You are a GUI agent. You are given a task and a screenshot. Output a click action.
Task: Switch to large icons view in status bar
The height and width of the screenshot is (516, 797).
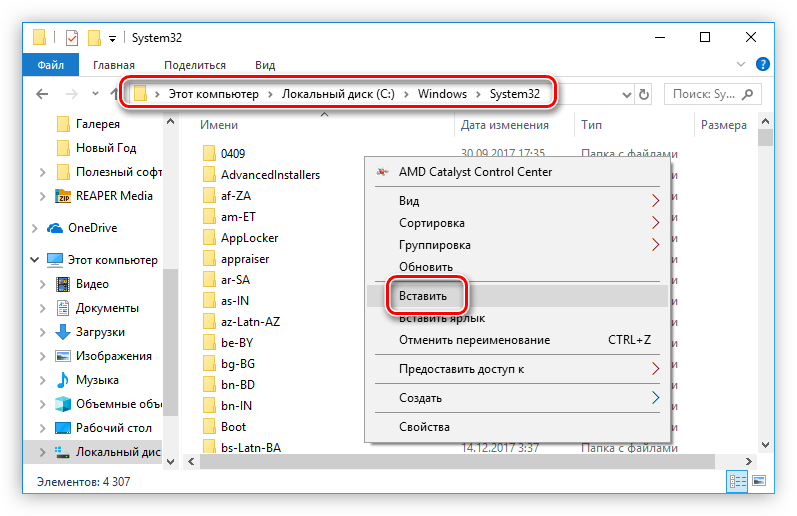tap(761, 482)
